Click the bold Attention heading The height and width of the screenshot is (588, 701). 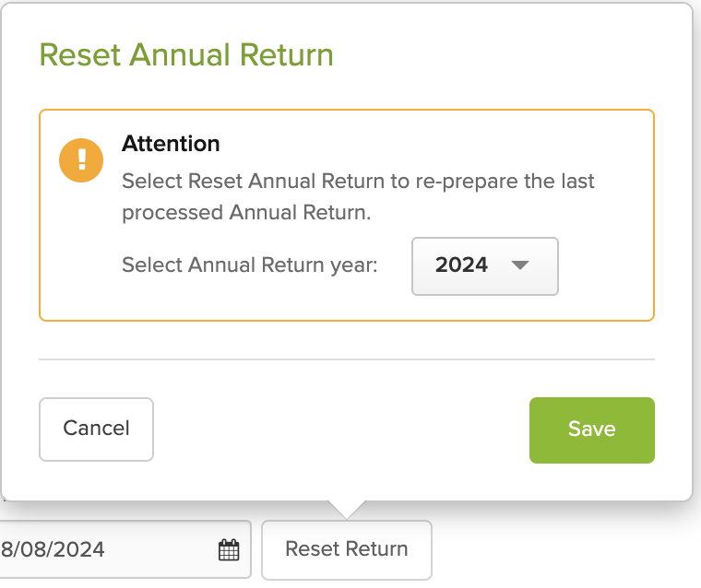(x=171, y=144)
